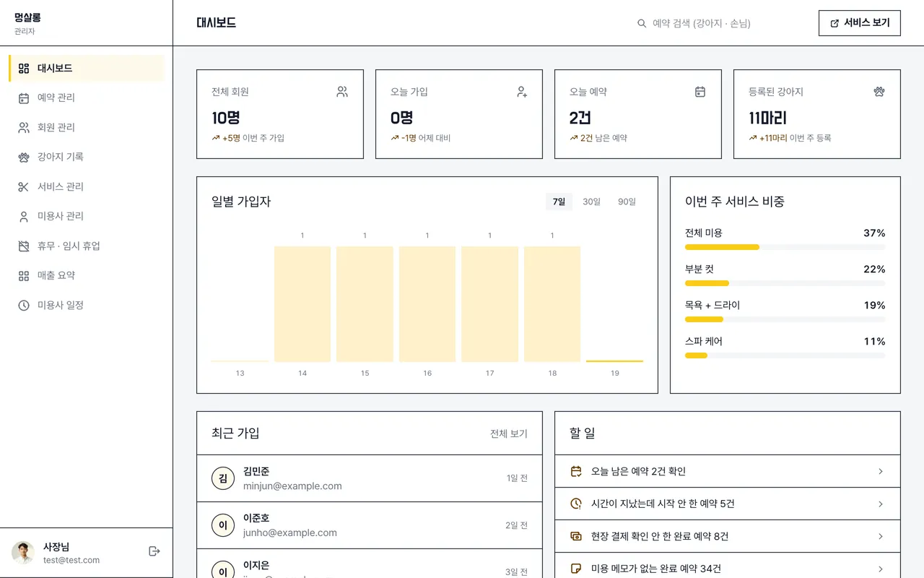Image resolution: width=924 pixels, height=578 pixels.
Task: Click the 이 avatar circle for 이준호
Action: (x=223, y=525)
